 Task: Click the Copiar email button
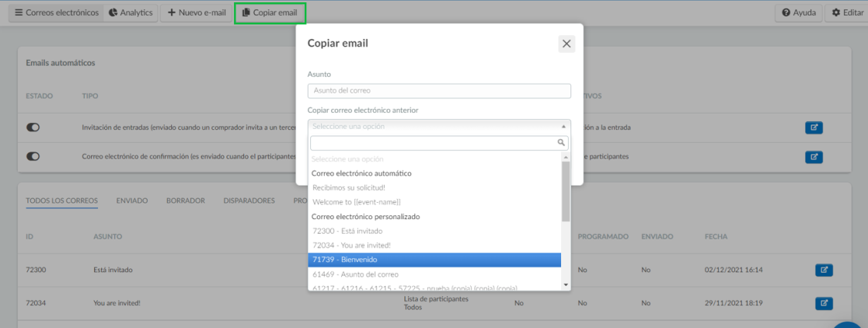270,12
